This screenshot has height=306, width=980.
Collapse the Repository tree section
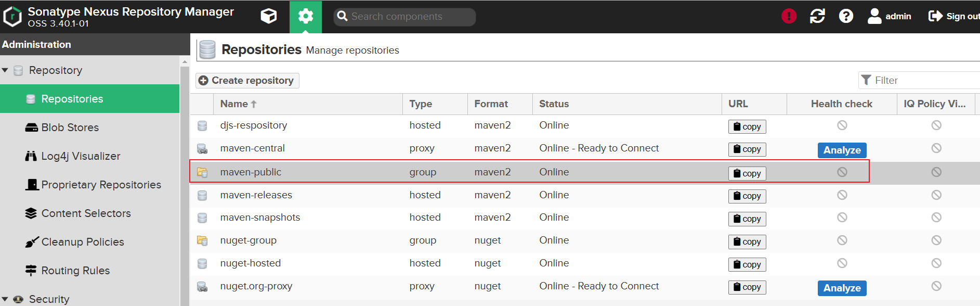(x=5, y=70)
